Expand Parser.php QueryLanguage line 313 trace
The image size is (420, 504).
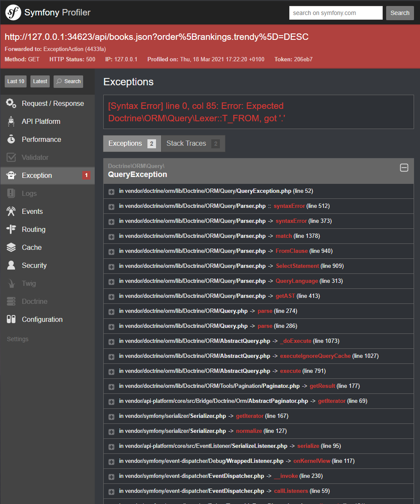pos(111,282)
